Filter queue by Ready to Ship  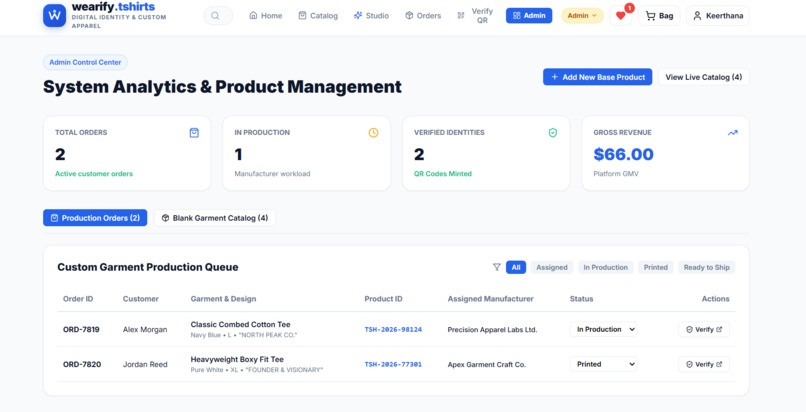click(x=706, y=267)
